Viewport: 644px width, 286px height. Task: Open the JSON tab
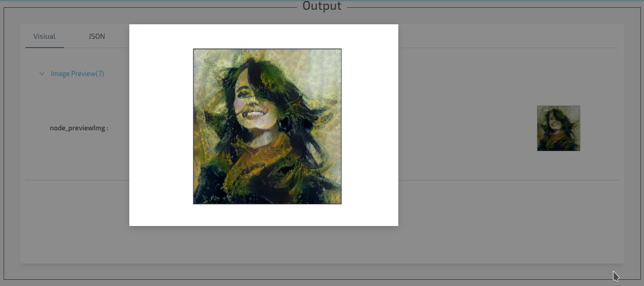coord(97,36)
